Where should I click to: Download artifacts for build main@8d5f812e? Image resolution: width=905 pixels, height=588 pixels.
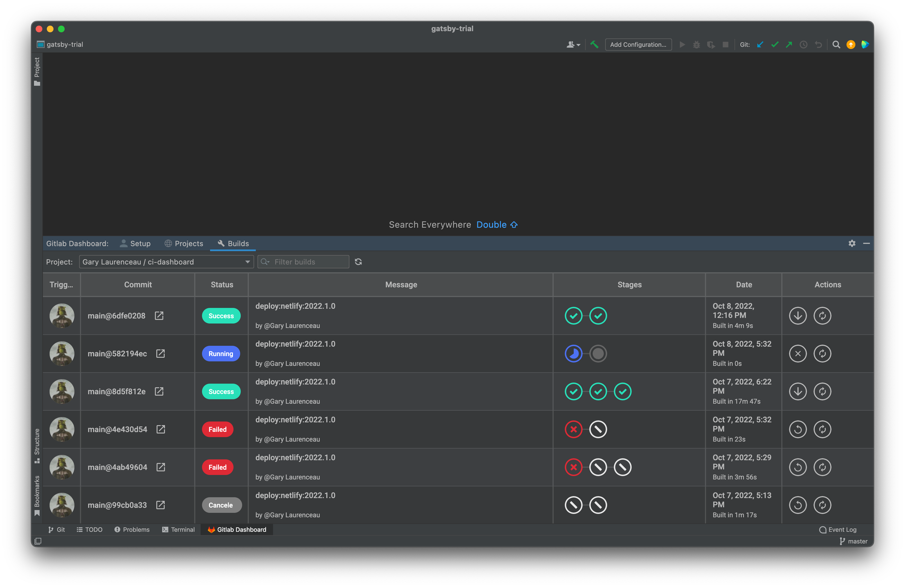coord(798,392)
